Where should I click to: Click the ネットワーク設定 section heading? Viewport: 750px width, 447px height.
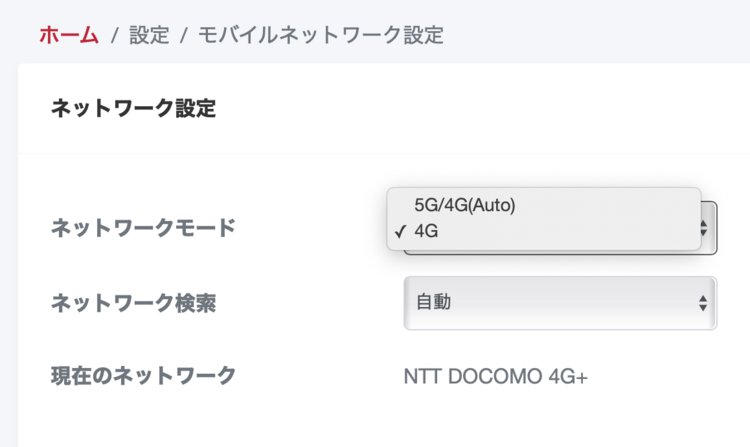click(133, 108)
